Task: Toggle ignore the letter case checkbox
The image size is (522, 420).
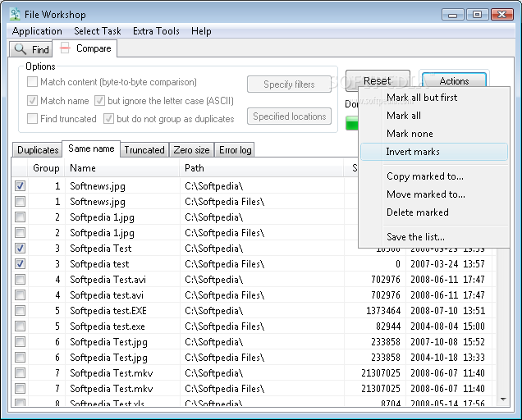Action: [99, 100]
